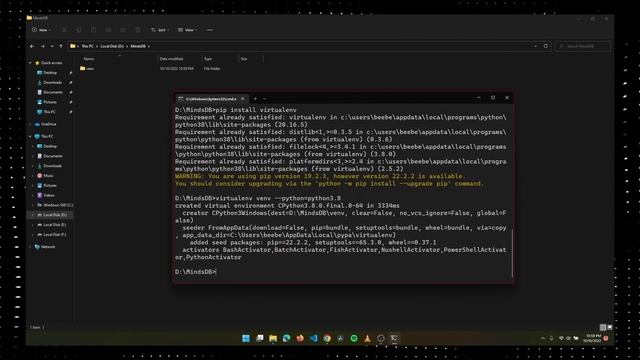Click the Cut icon in Explorer toolbar
The height and width of the screenshot is (360, 640).
coord(64,30)
